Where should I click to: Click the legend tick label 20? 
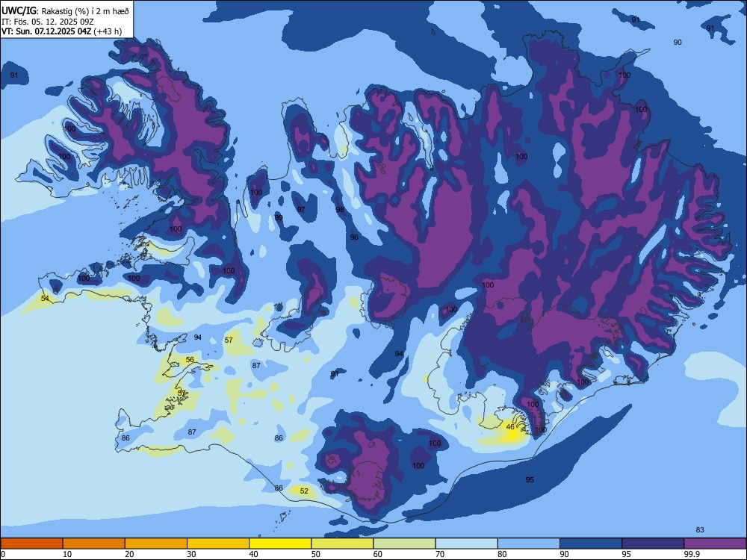point(129,554)
